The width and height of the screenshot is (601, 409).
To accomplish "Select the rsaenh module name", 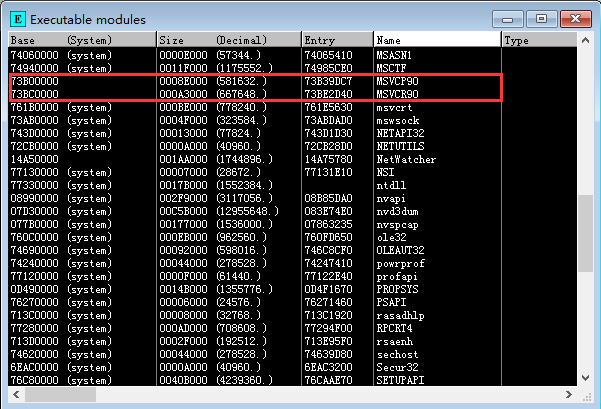I will [394, 342].
